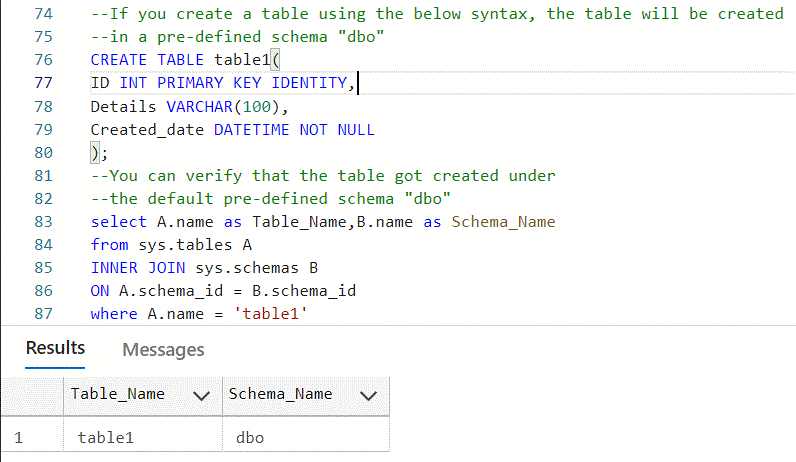
Task: Click the 'where' keyword on line 87
Action: tap(114, 314)
